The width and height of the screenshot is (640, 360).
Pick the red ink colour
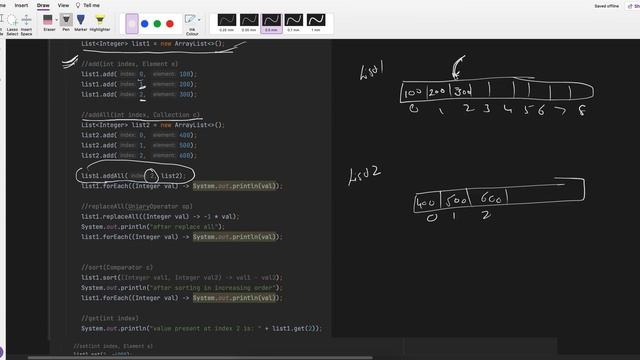click(170, 24)
